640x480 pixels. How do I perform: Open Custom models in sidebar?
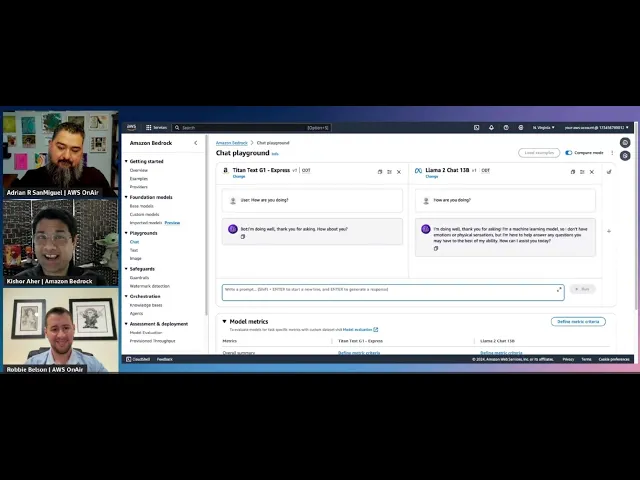tap(144, 214)
